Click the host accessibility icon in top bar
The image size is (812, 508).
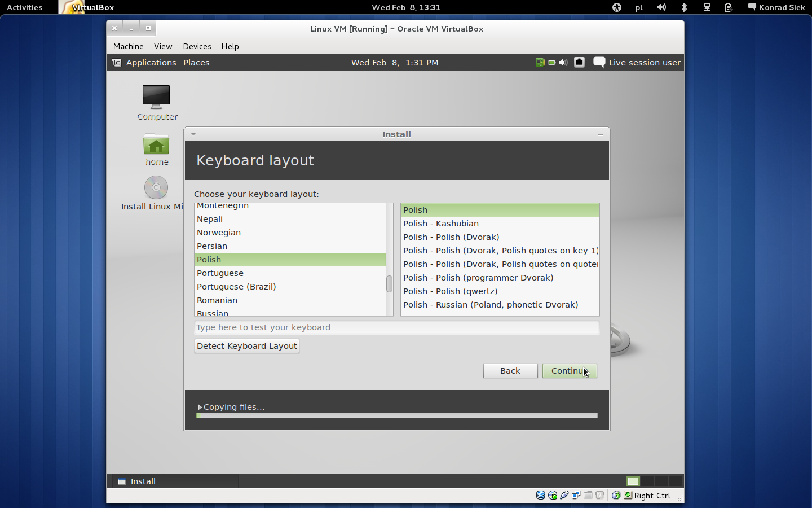click(617, 7)
